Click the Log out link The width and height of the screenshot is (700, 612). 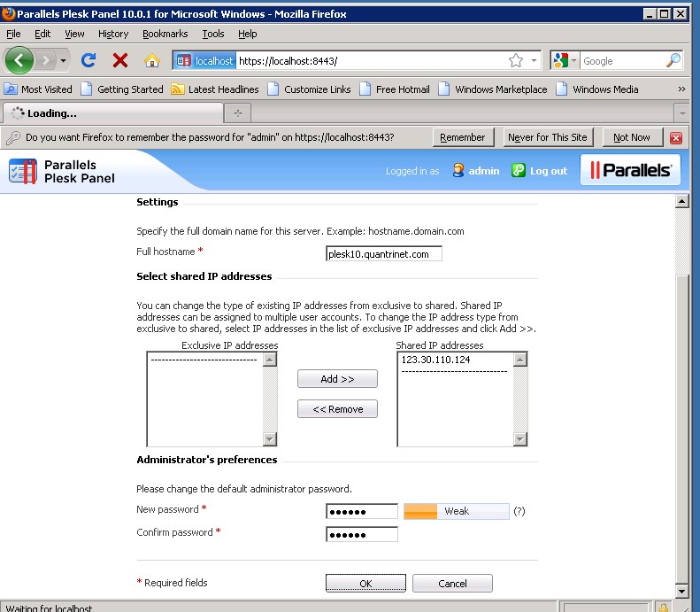click(x=548, y=171)
